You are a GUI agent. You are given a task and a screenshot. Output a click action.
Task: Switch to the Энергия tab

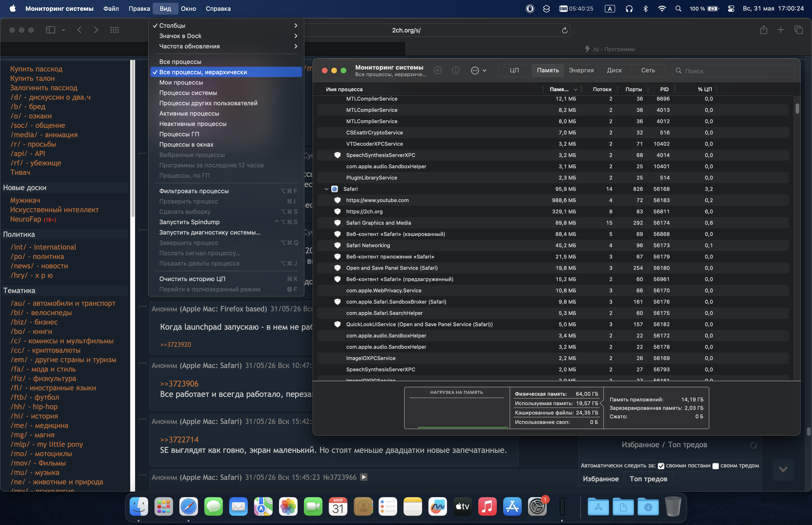click(581, 70)
